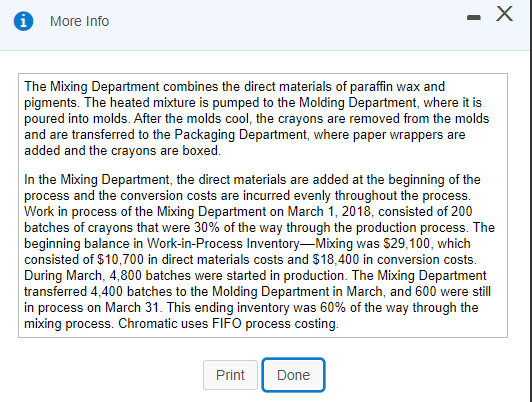Click the words Packaging Department
Image resolution: width=532 pixels, height=402 pixels.
(241, 135)
